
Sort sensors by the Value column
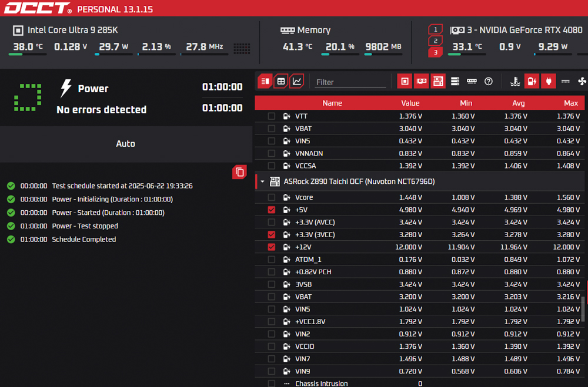[x=410, y=103]
